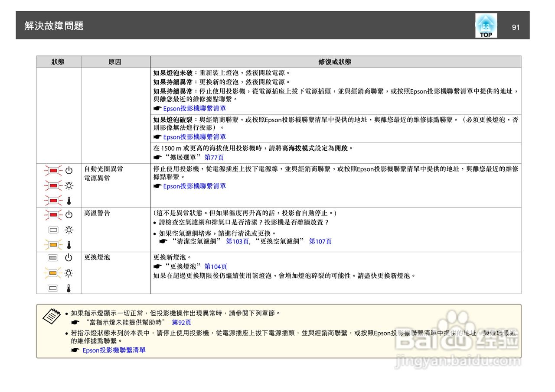The image size is (555, 392).
Task: Click orange temperature indicator in 高溫警告 row
Action: pos(53,245)
